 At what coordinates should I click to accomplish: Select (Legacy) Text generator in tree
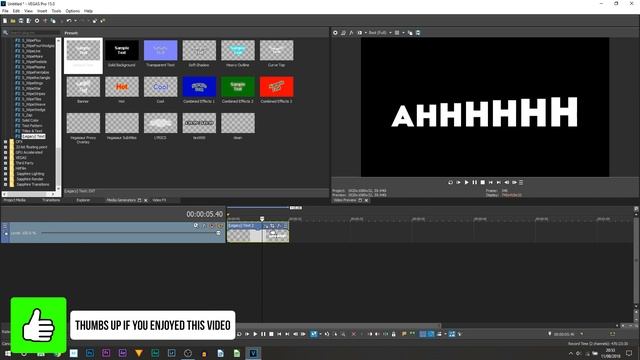click(33, 136)
